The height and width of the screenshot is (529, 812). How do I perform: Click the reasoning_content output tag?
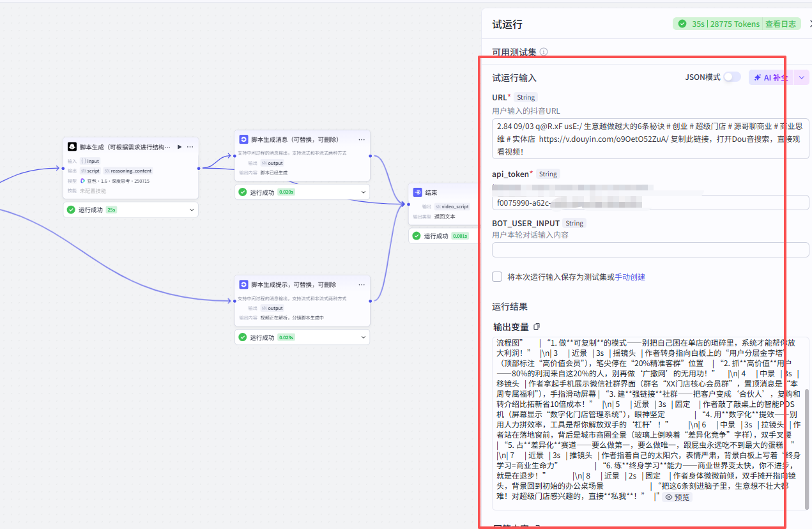(128, 171)
